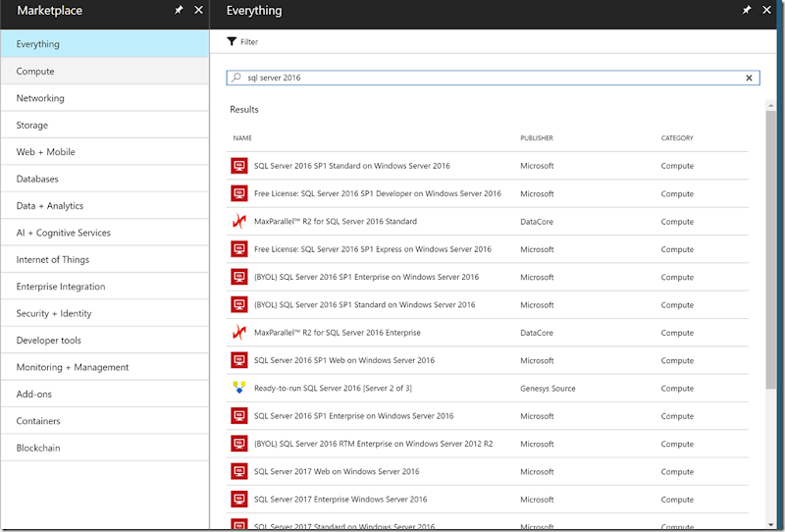Image resolution: width=785 pixels, height=532 pixels.
Task: Click the search magnifier icon
Action: (236, 78)
